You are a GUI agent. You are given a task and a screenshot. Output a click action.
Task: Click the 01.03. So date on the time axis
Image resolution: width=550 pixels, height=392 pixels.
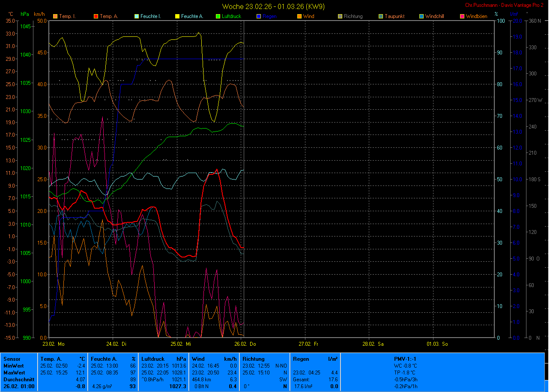(437, 344)
